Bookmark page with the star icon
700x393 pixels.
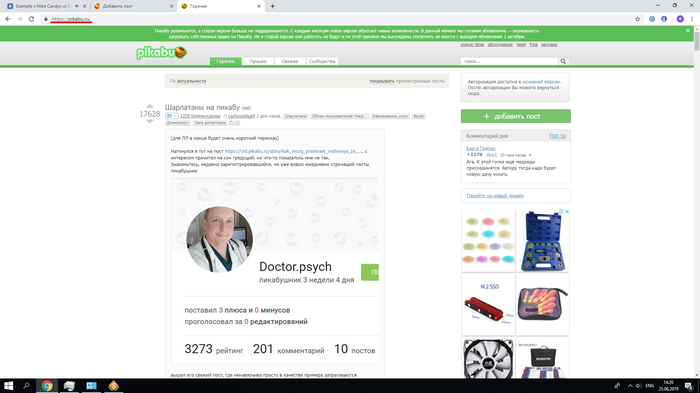click(638, 19)
